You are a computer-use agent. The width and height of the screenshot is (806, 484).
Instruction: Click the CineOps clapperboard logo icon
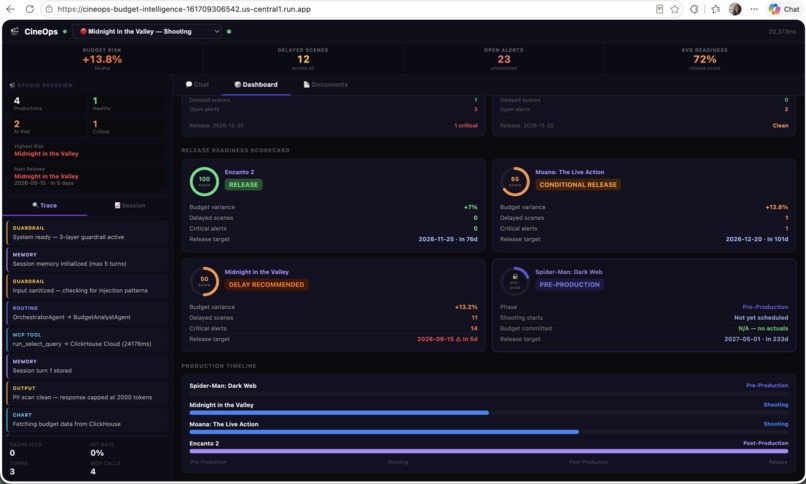pyautogui.click(x=15, y=31)
